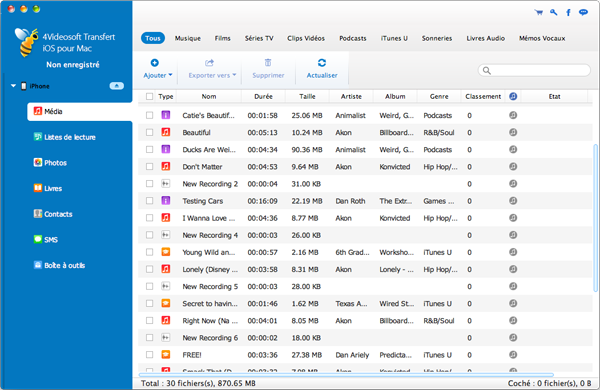Switch to the Clips Vidéos tab
The image size is (600, 390).
coord(306,38)
